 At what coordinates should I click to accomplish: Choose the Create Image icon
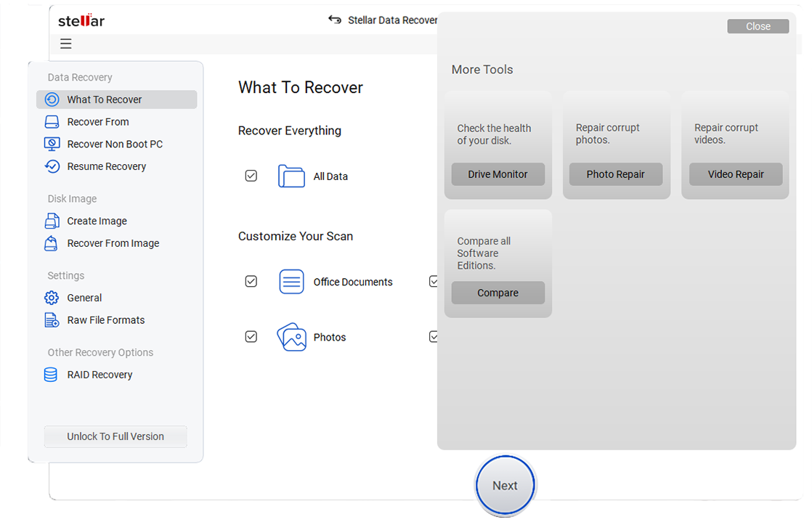point(52,221)
